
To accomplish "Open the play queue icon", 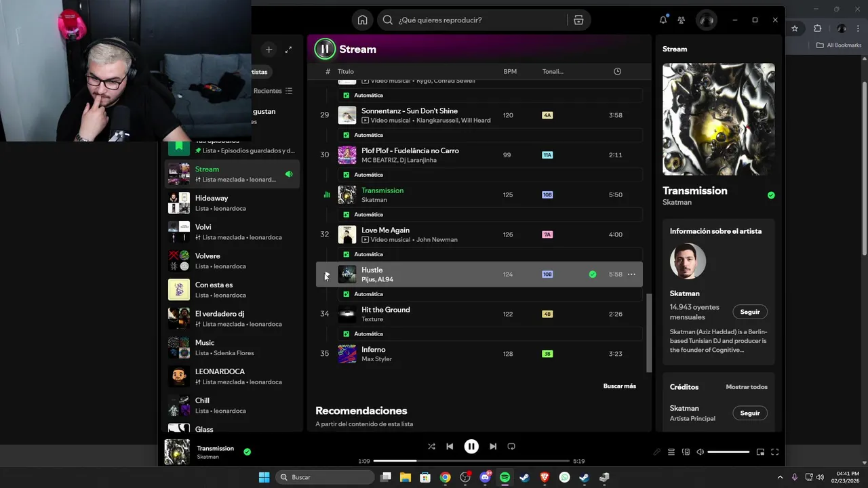I will (671, 452).
